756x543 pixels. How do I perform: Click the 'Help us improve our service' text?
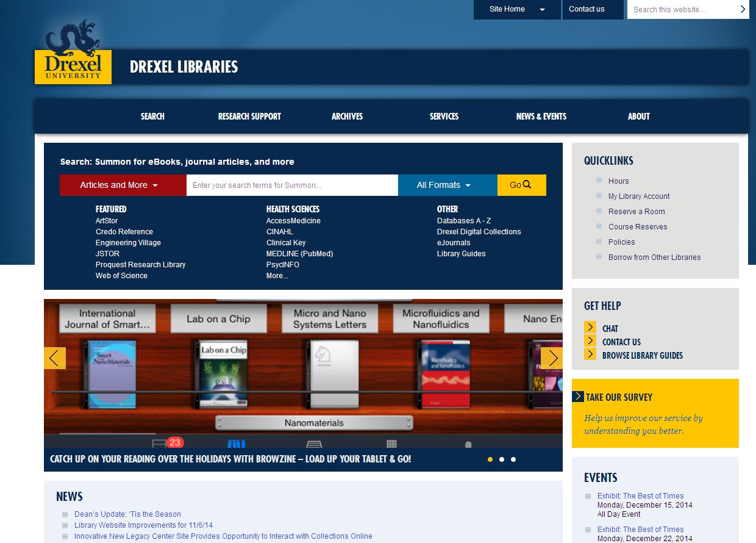pos(643,425)
